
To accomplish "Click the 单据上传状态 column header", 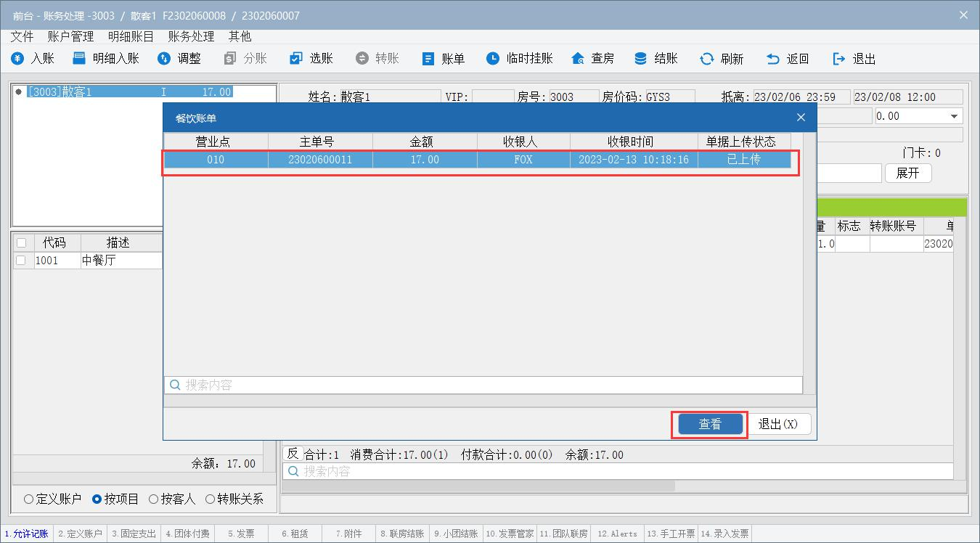I will pyautogui.click(x=744, y=142).
